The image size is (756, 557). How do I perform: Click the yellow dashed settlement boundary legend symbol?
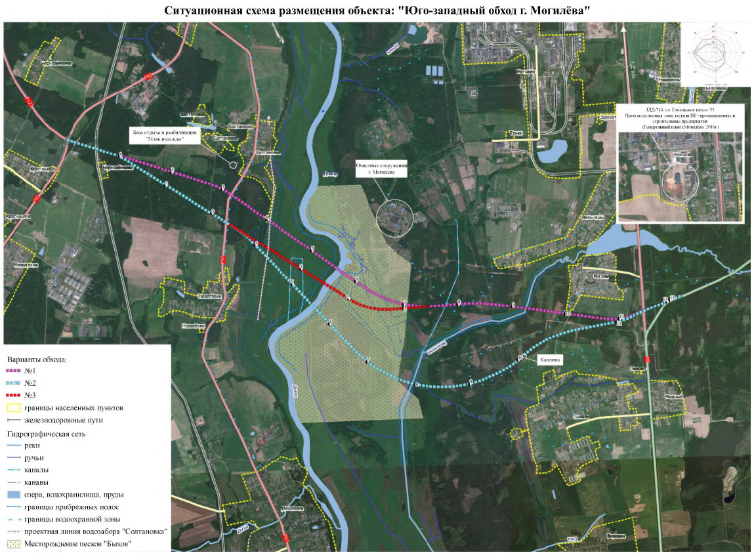coord(17,408)
